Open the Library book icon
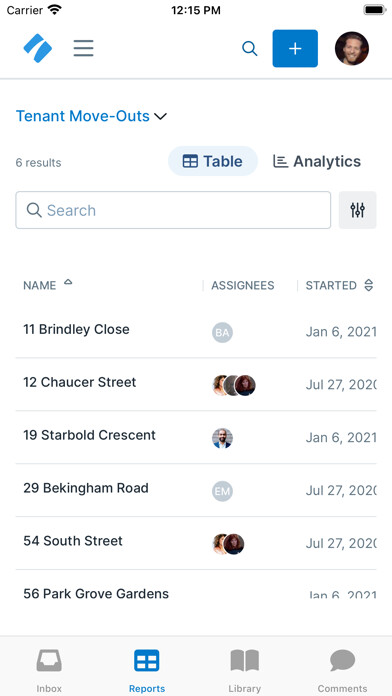392x696 pixels. point(245,661)
